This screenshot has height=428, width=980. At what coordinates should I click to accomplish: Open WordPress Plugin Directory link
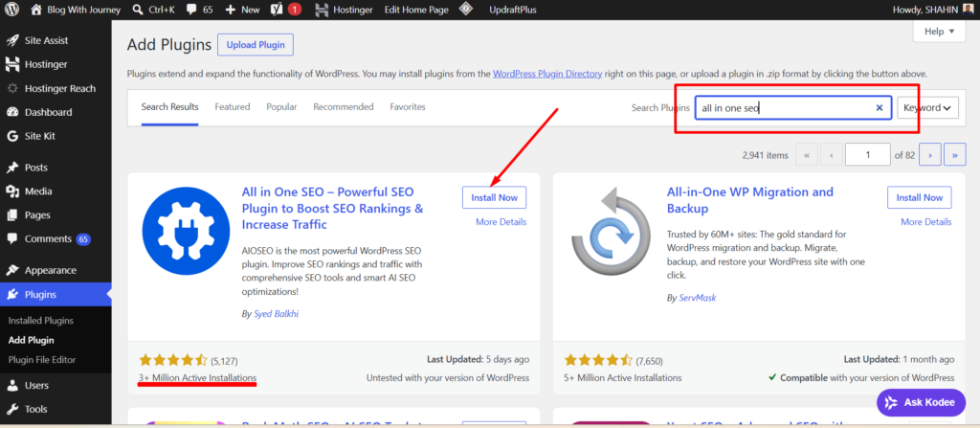tap(547, 73)
